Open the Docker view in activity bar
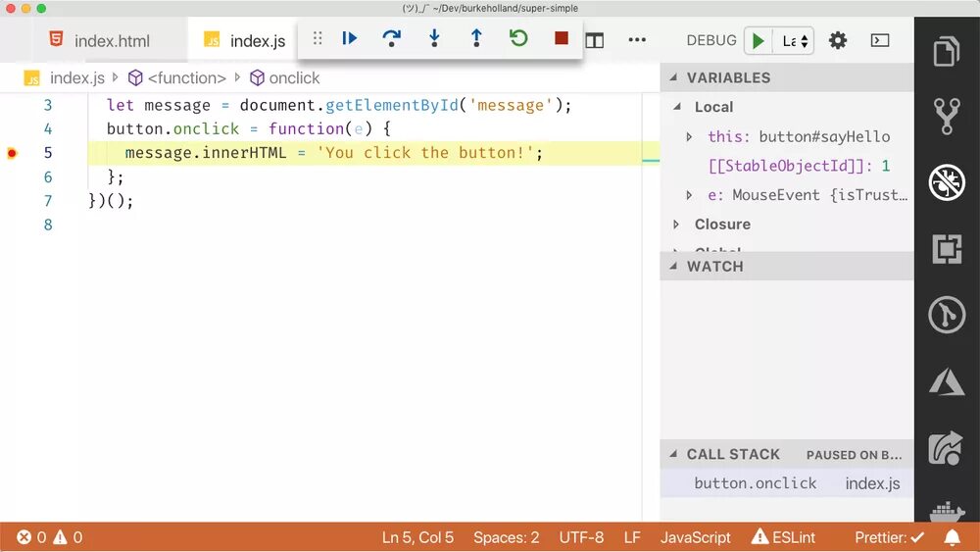980x552 pixels. click(x=947, y=511)
